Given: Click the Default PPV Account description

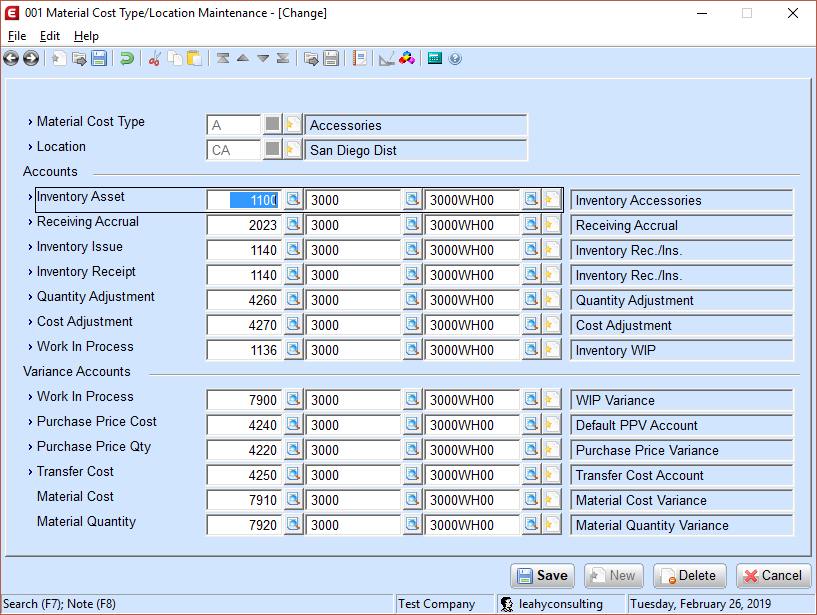Looking at the screenshot, I should [x=682, y=425].
